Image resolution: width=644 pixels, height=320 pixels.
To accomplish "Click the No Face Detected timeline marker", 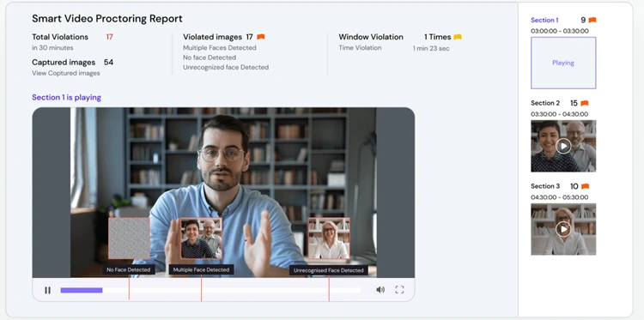I will click(x=129, y=288).
